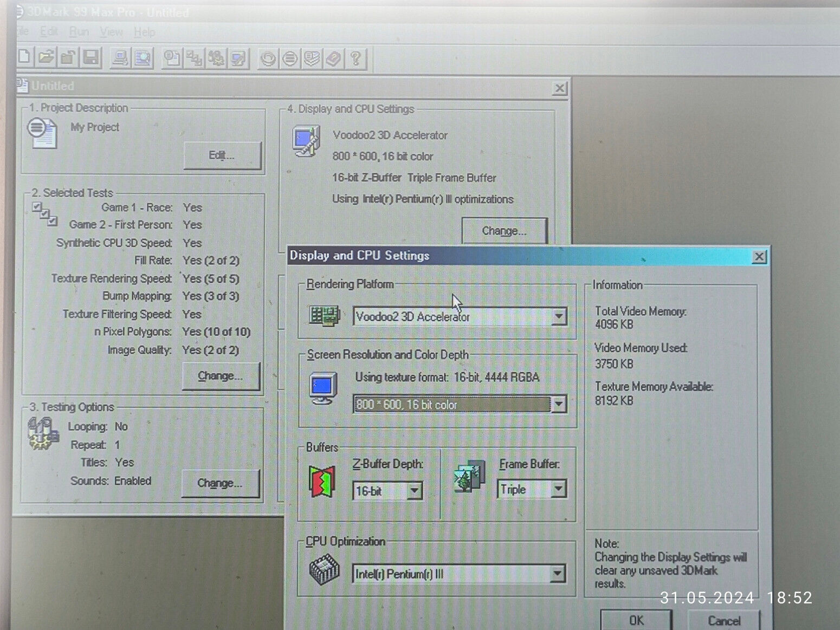Viewport: 840px width, 630px height.
Task: Open the Help menu
Action: point(144,33)
